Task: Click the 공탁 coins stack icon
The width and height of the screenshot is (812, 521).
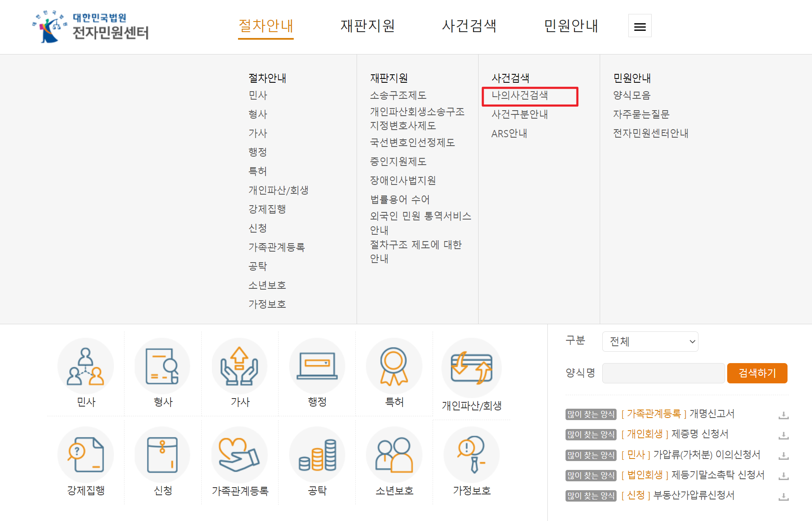Action: click(x=317, y=455)
